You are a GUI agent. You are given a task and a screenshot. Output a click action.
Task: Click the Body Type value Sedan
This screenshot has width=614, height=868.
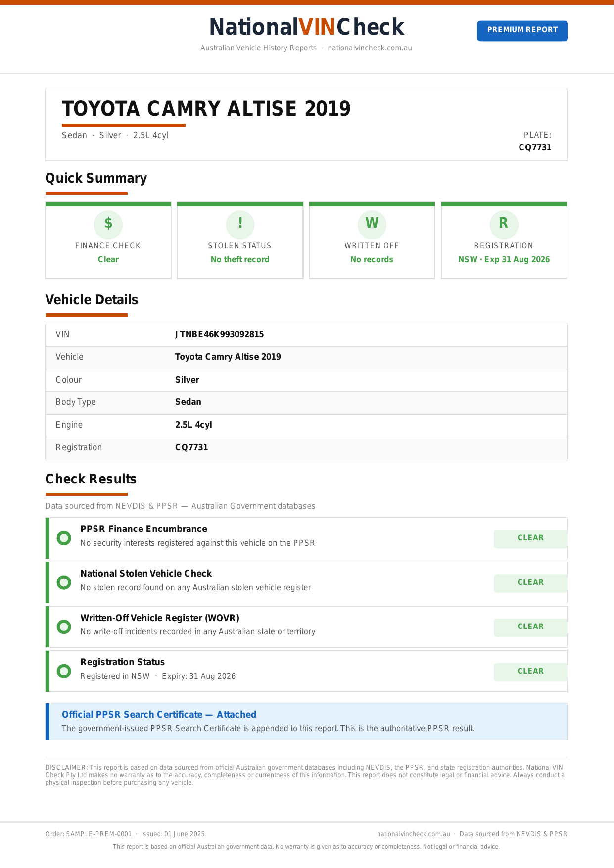(x=188, y=402)
